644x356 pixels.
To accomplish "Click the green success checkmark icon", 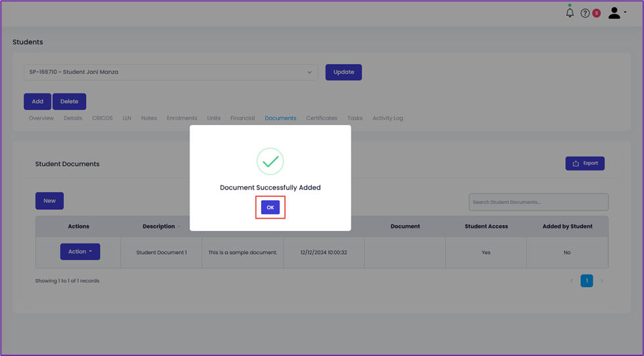I will pos(270,161).
